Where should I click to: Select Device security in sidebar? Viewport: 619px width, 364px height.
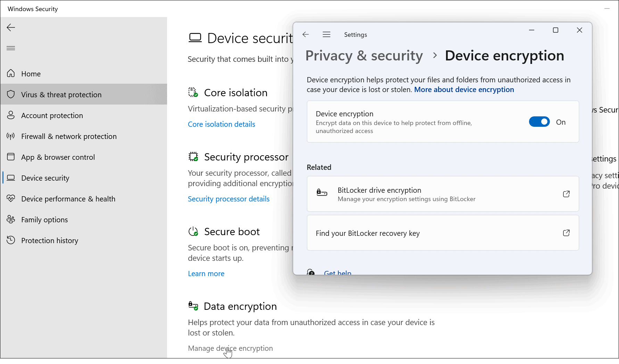click(x=84, y=178)
